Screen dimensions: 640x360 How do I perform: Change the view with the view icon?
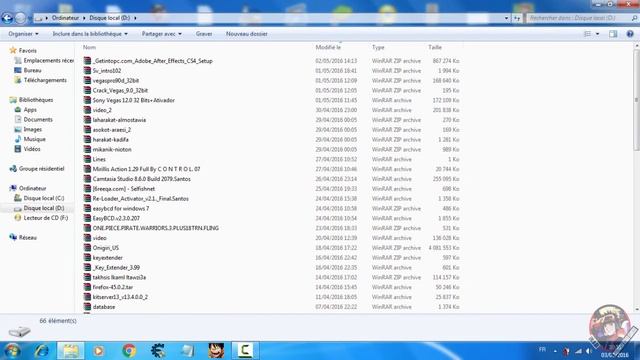[587, 34]
